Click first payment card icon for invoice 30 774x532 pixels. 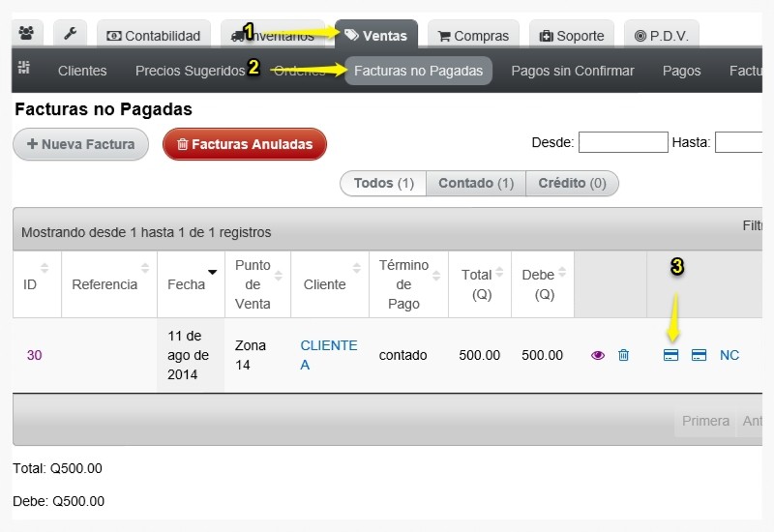pos(670,355)
